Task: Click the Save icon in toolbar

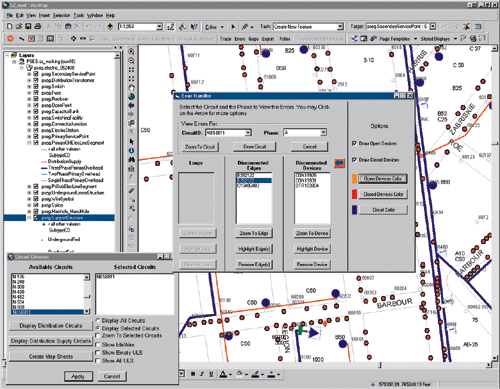Action: [28, 26]
